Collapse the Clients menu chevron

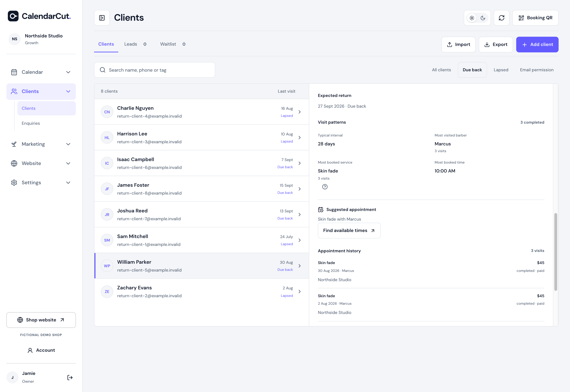[x=68, y=91]
